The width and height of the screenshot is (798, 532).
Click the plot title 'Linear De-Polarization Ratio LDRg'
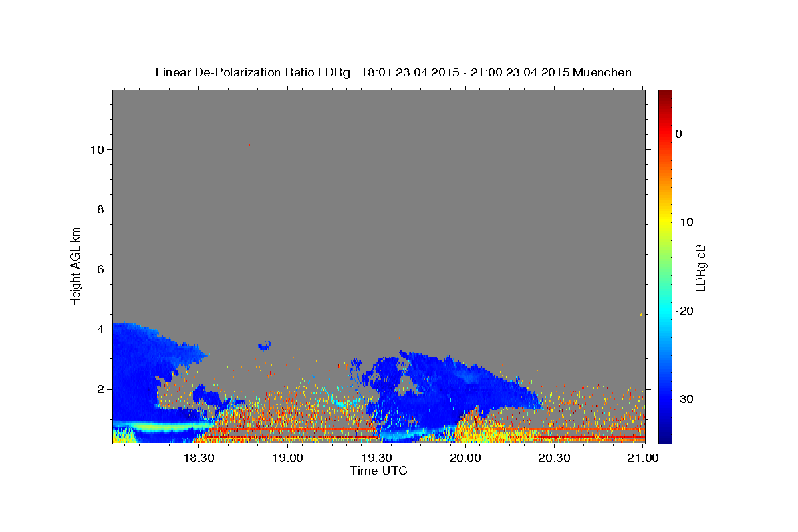point(253,72)
